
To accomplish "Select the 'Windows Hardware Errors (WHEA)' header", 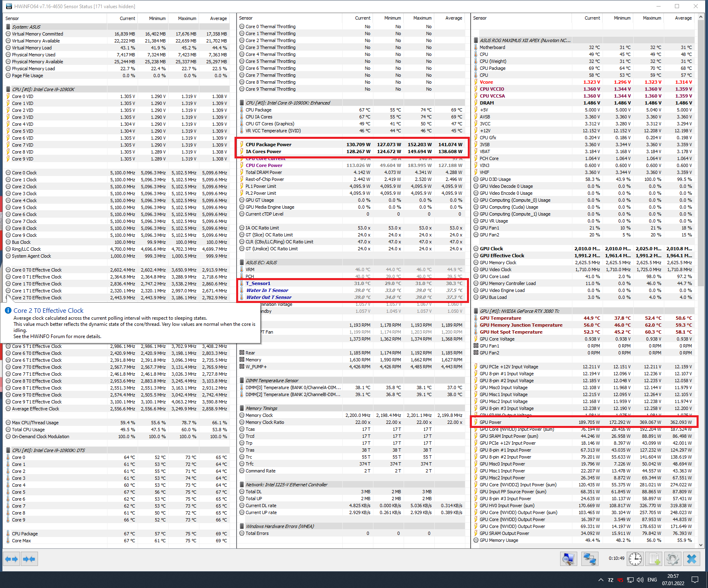I will [351, 526].
